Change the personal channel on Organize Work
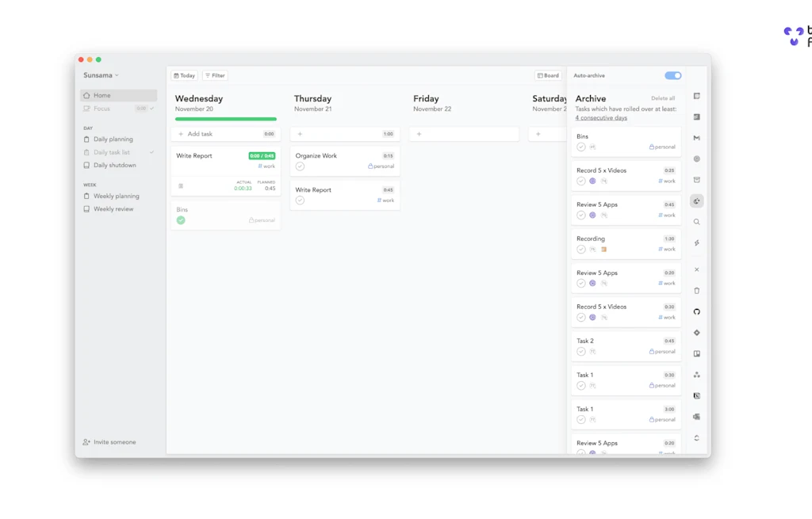This screenshot has height=519, width=812. click(x=381, y=166)
